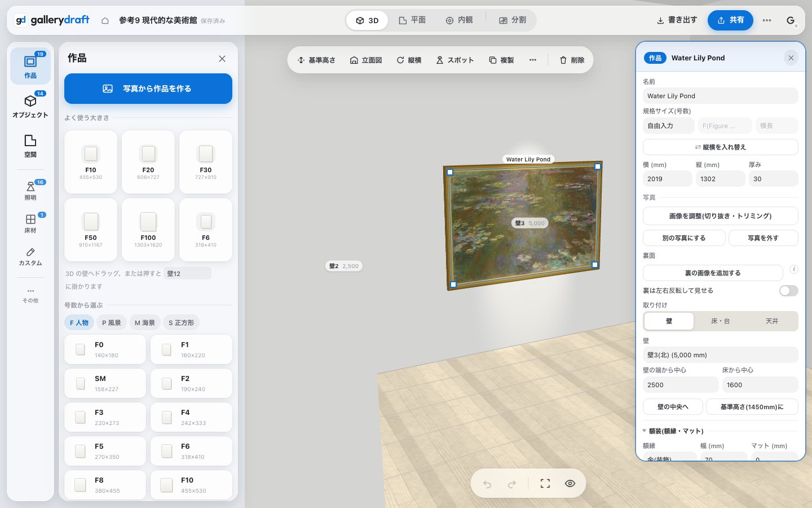Click 縦横 rotate toolbar button
The width and height of the screenshot is (812, 508).
(409, 60)
